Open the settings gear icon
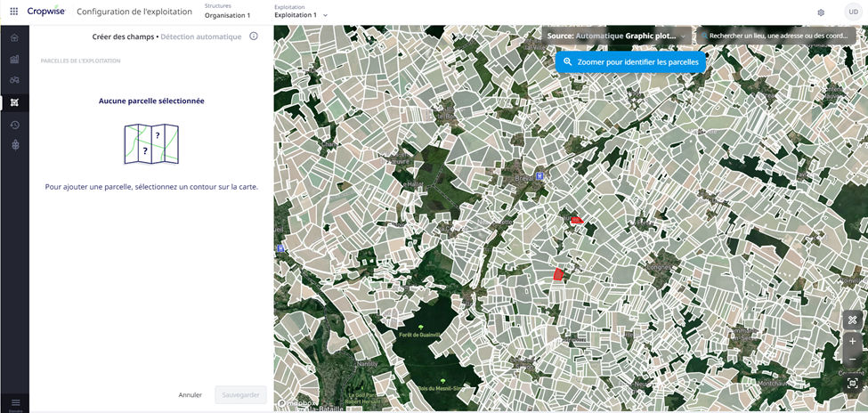 tap(821, 12)
